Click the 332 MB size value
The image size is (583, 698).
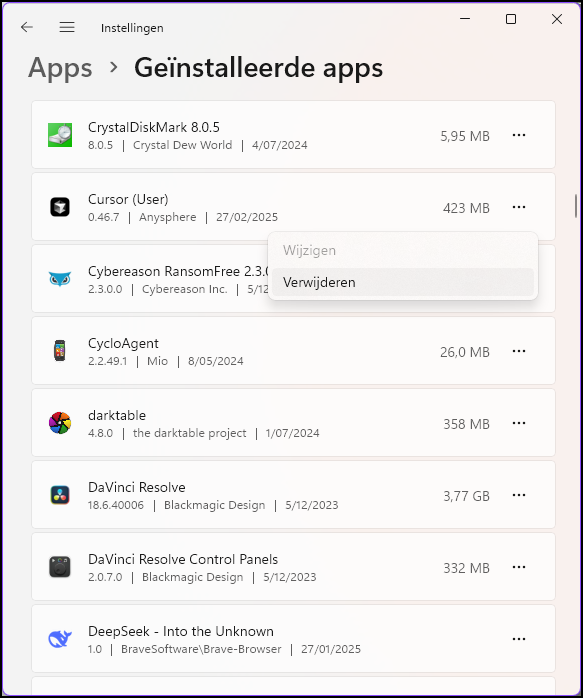pos(466,568)
